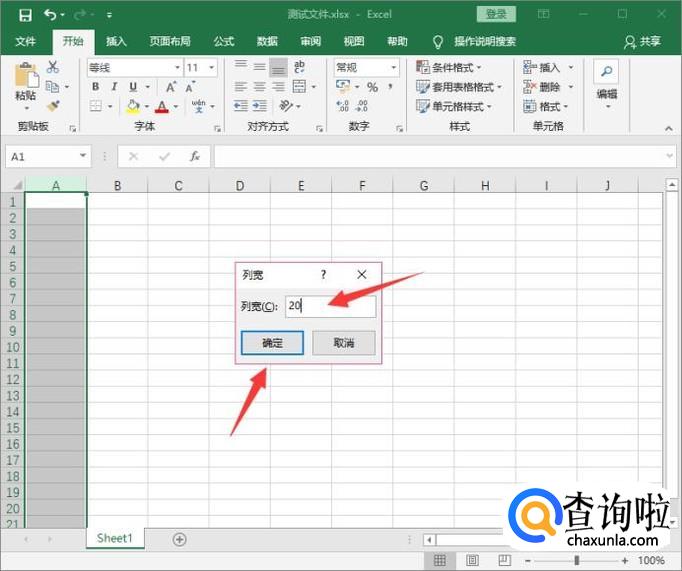682x571 pixels.
Task: Decrease decimal places icon
Action: click(362, 106)
